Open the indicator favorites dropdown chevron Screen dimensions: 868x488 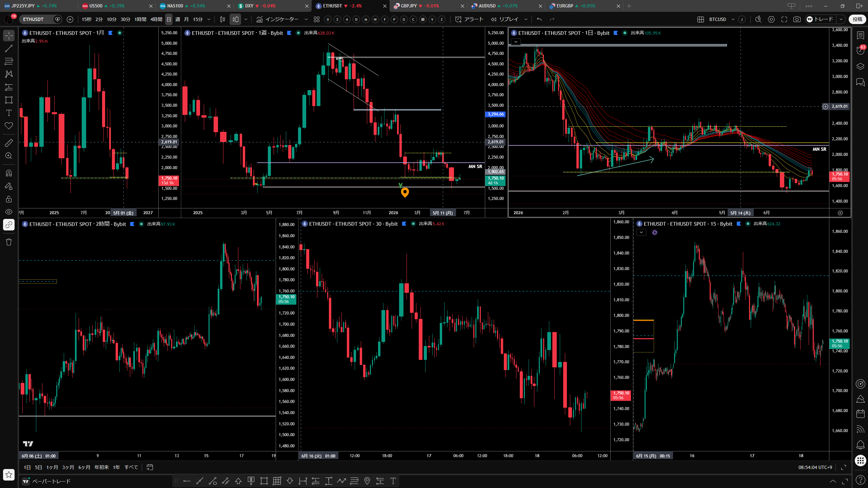tap(306, 19)
